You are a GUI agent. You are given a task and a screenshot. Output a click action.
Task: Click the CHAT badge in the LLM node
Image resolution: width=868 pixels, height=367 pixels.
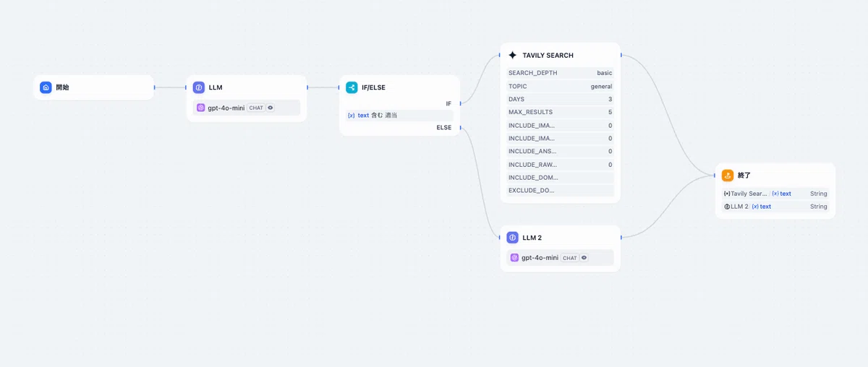256,108
